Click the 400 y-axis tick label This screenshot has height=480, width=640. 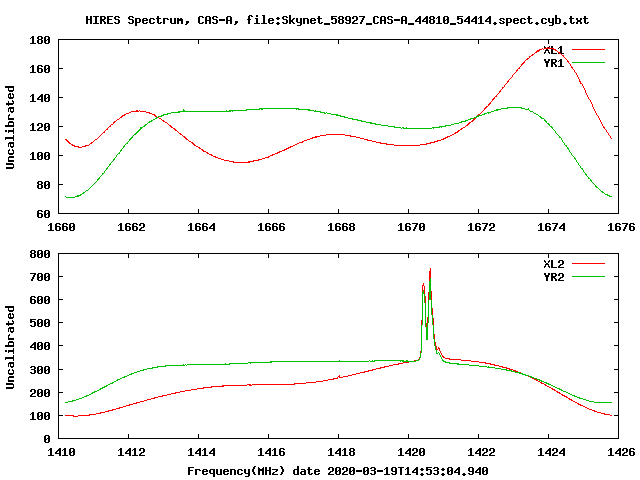40,346
